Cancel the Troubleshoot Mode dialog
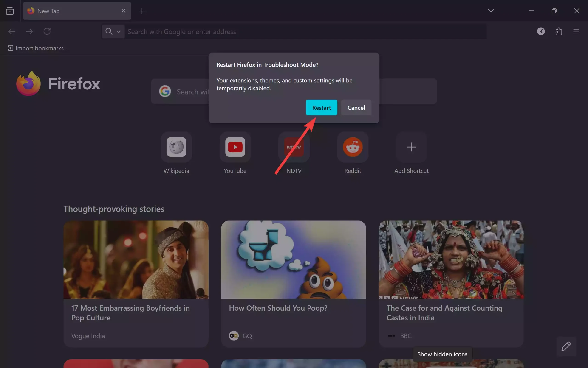The height and width of the screenshot is (368, 588). pos(356,108)
